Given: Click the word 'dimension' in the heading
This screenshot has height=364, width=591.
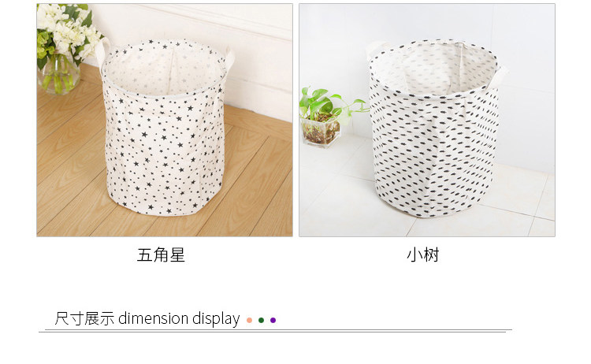Looking at the screenshot, I should tap(153, 318).
